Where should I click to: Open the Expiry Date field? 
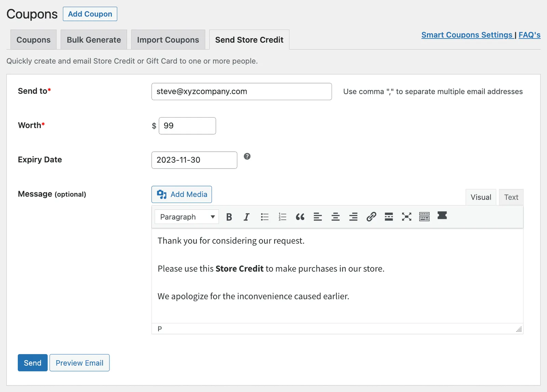194,160
